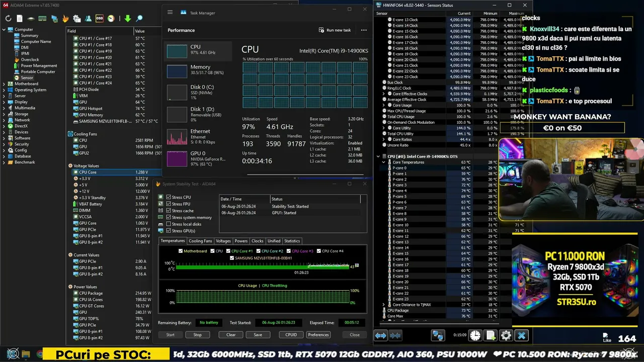The image size is (644, 362).
Task: Click HWiNFO log file with plus icon
Action: [491, 335]
